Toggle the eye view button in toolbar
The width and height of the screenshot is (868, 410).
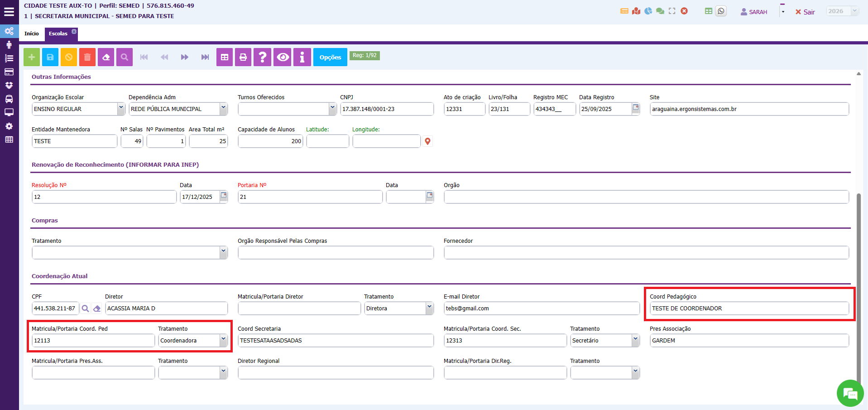(x=283, y=57)
